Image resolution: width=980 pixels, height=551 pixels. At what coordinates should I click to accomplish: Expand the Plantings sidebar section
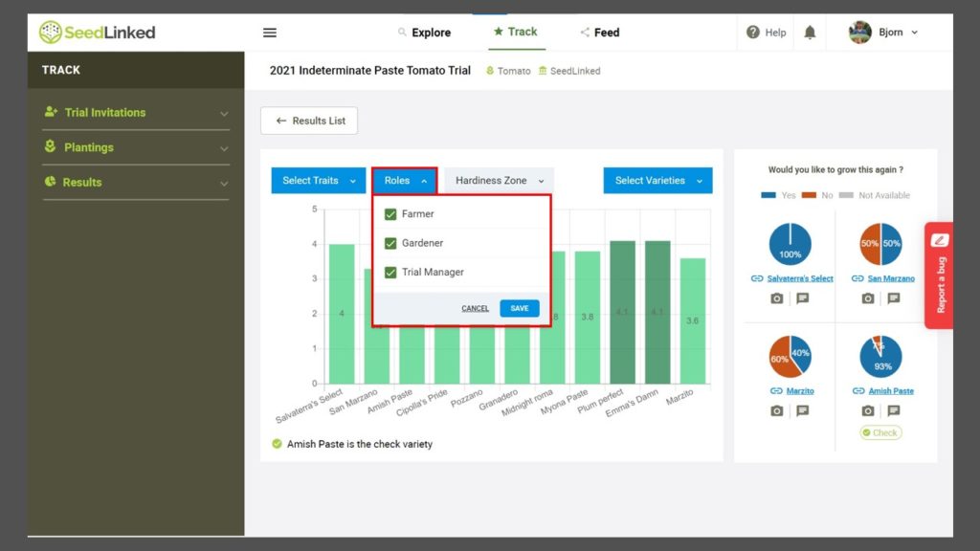coord(136,147)
